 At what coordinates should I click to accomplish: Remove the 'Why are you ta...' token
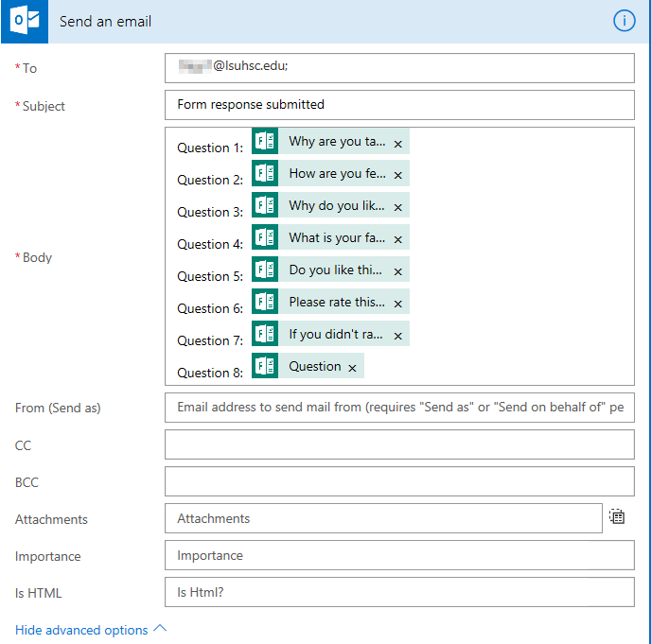(x=398, y=145)
